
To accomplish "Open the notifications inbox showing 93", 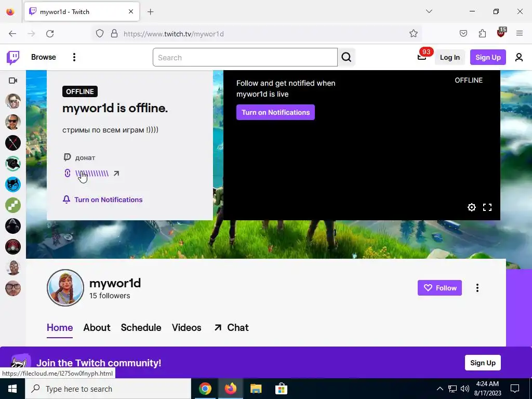I will (422, 57).
